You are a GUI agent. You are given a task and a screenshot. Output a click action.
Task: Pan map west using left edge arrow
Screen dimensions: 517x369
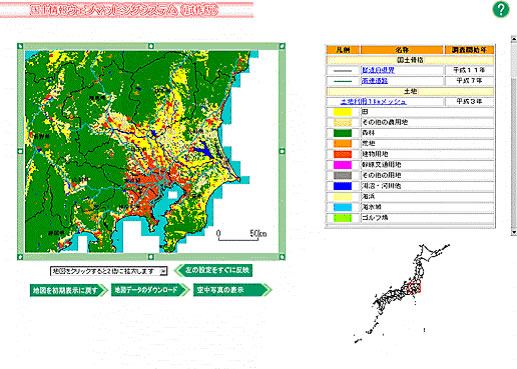pyautogui.click(x=20, y=151)
